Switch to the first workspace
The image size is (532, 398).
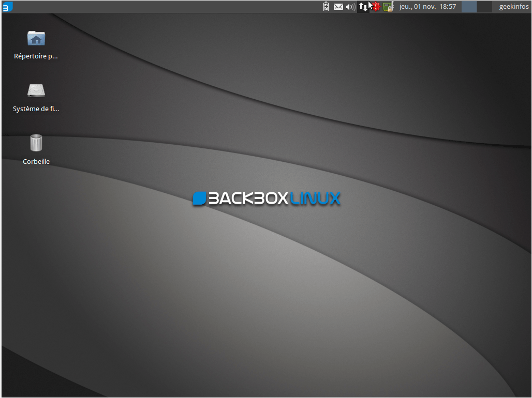point(469,7)
